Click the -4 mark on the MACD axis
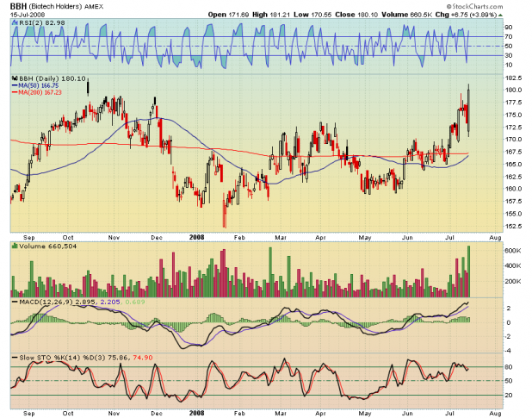Image resolution: width=532 pixels, height=418 pixels. [509, 351]
